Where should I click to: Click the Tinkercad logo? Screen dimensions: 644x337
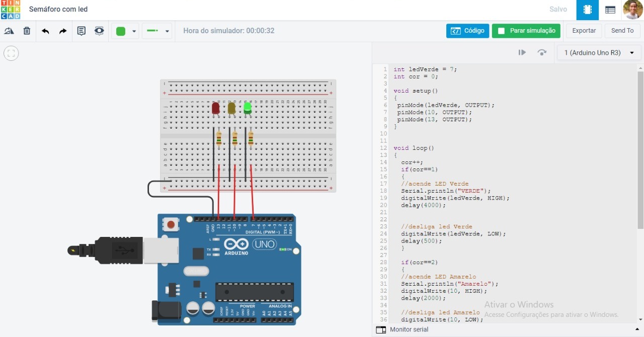pos(11,10)
